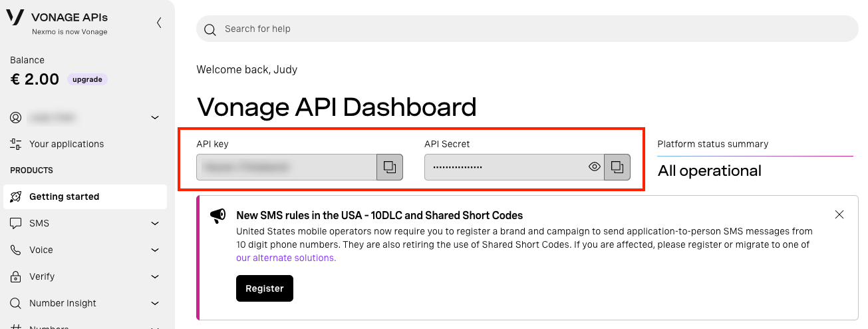Open Your applications
This screenshot has width=868, height=329.
coord(67,144)
